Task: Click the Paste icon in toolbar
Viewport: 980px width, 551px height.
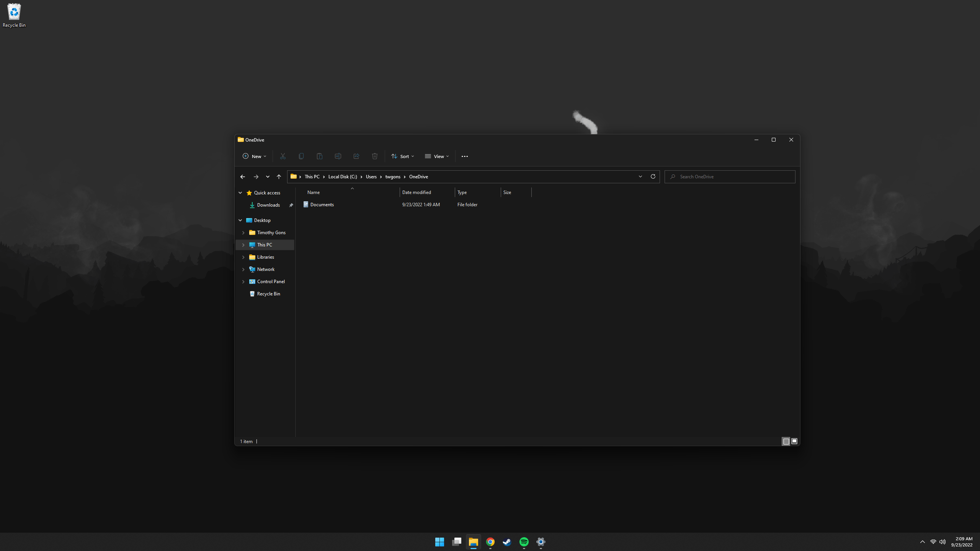Action: pos(319,156)
